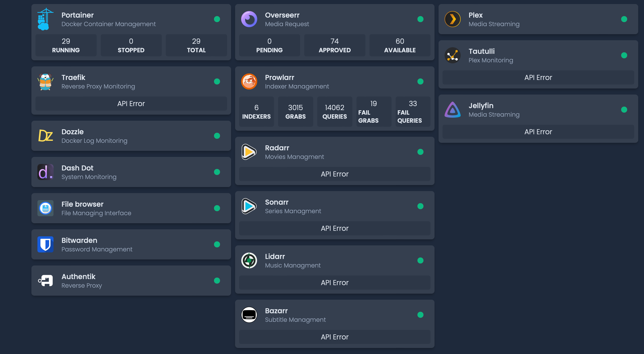Click the green status dot on Lidarr

click(421, 260)
